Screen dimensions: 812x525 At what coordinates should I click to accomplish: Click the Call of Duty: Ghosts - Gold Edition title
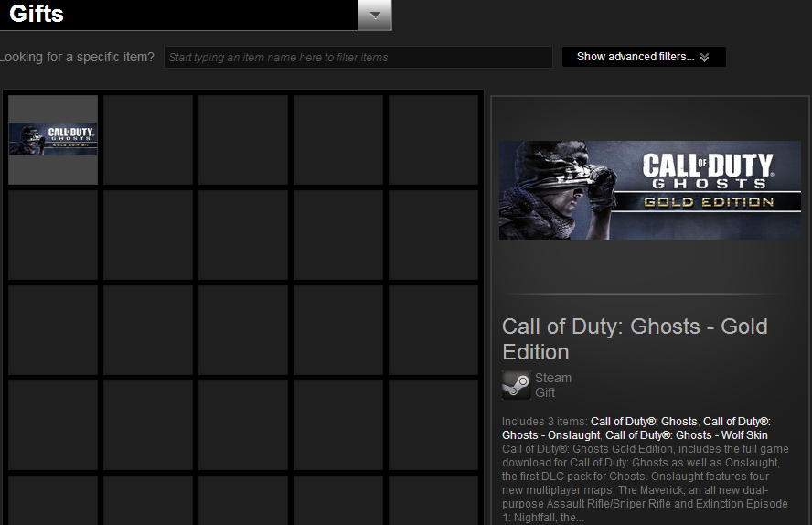[x=635, y=339]
